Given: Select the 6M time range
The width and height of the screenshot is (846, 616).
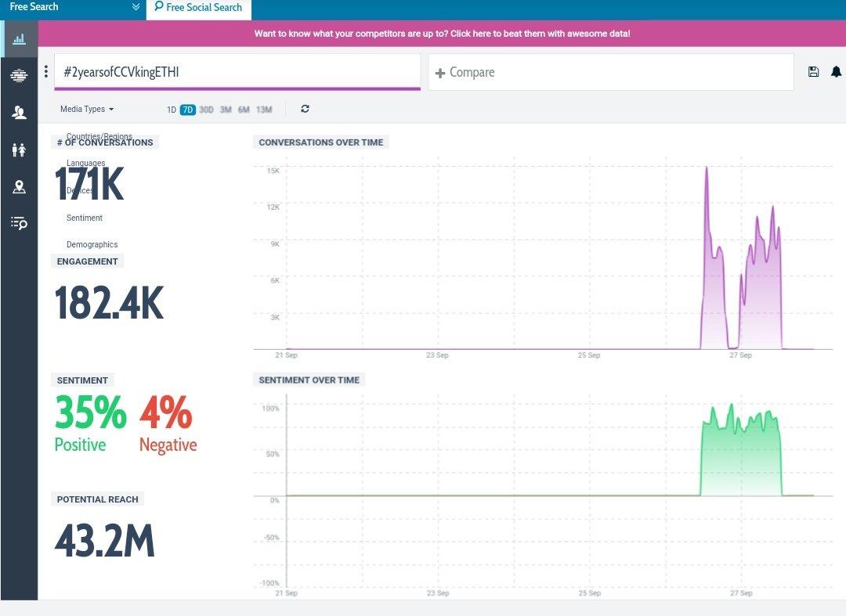Looking at the screenshot, I should tap(244, 110).
